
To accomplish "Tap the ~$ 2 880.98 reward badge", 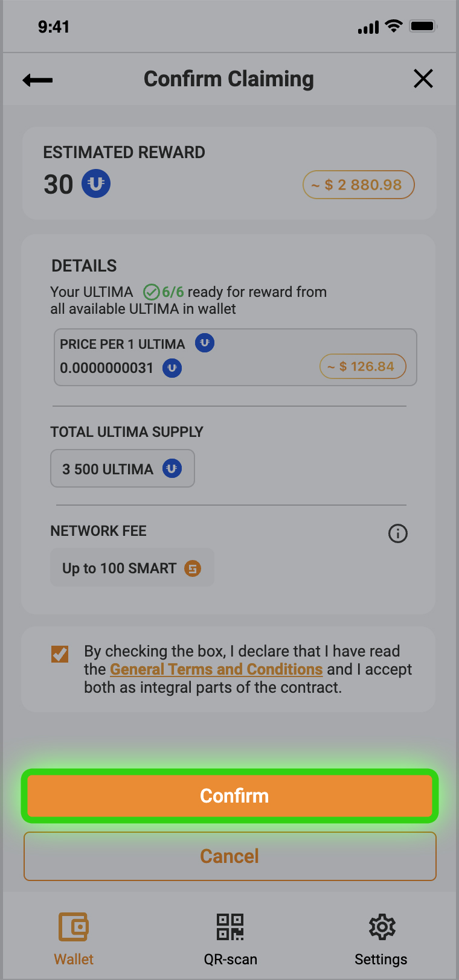I will (x=358, y=185).
